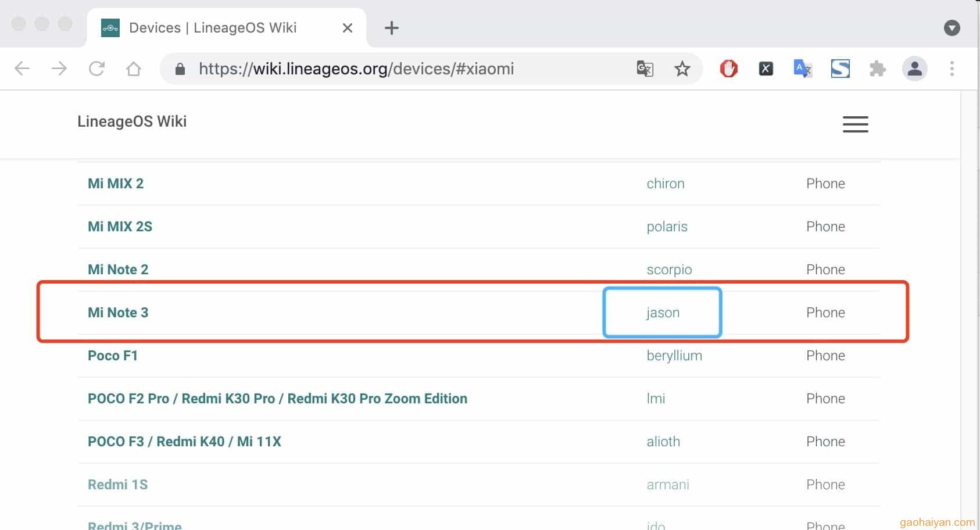Image resolution: width=980 pixels, height=530 pixels.
Task: Open the red ad-blocker extension
Action: coord(728,69)
